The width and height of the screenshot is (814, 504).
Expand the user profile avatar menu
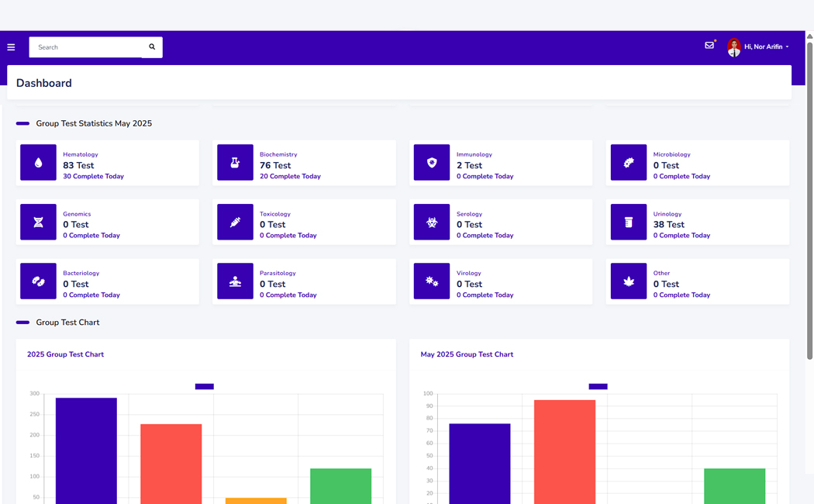point(733,47)
